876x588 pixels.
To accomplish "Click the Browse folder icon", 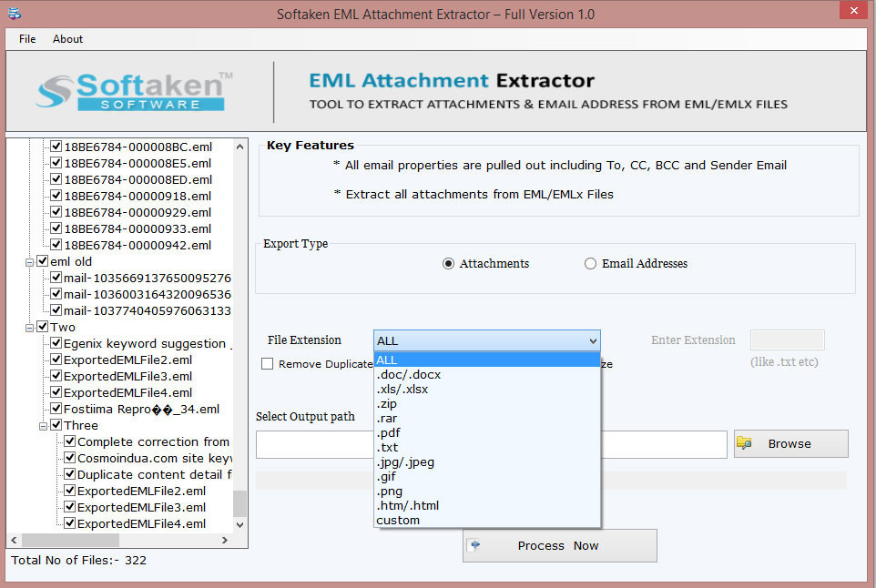I will coord(744,443).
